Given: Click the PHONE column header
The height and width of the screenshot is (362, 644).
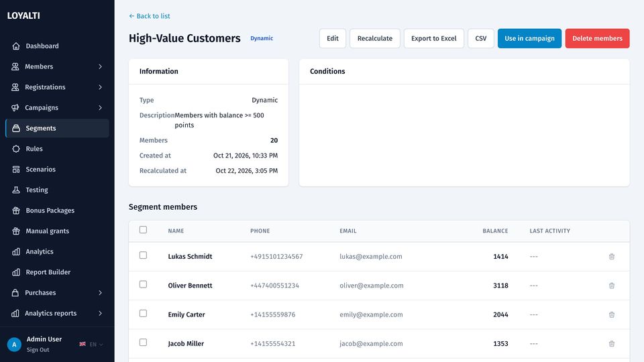Looking at the screenshot, I should coord(260,231).
